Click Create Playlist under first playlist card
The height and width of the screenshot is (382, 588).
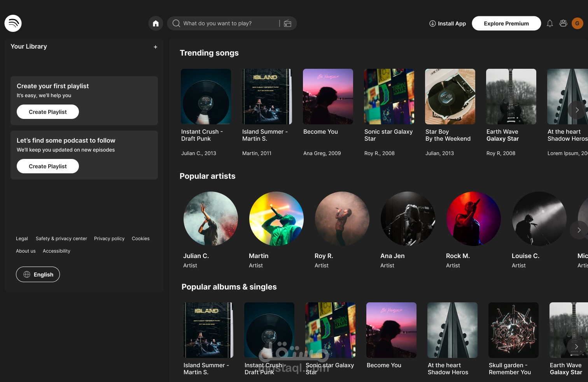(x=48, y=112)
